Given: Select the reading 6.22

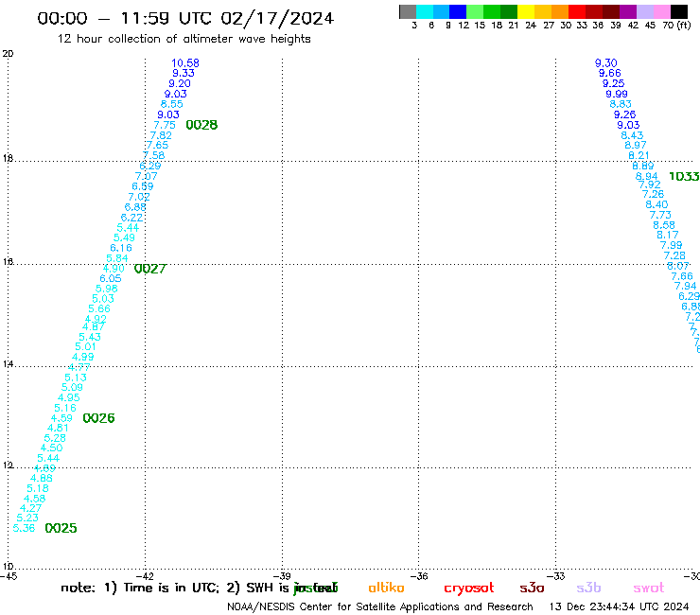Looking at the screenshot, I should point(131,218).
